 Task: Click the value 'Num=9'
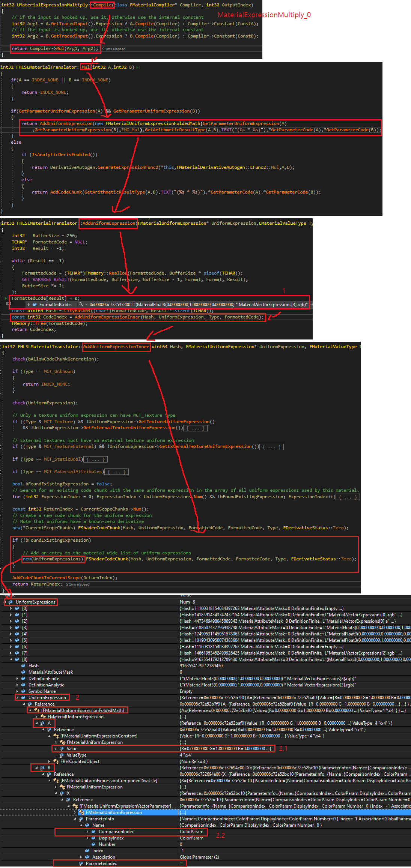(188, 602)
